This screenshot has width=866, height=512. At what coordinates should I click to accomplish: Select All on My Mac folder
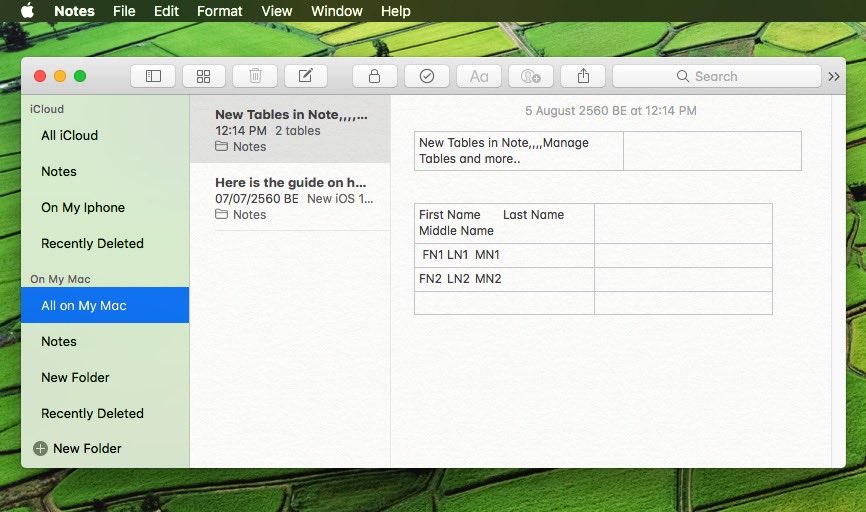(105, 305)
